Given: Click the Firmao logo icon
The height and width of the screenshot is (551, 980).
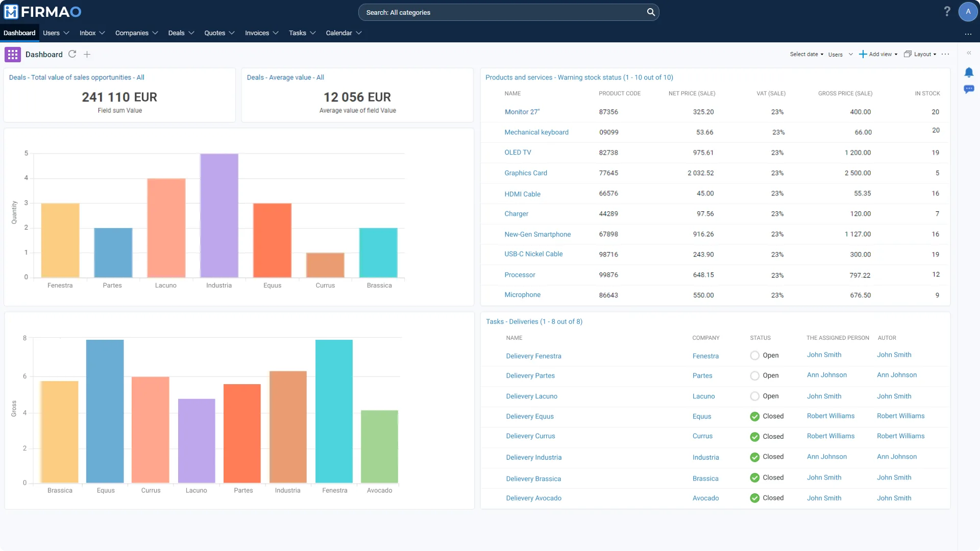Looking at the screenshot, I should point(11,12).
